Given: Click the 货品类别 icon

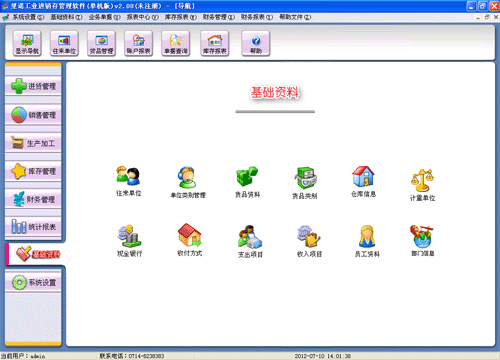Looking at the screenshot, I should [305, 178].
